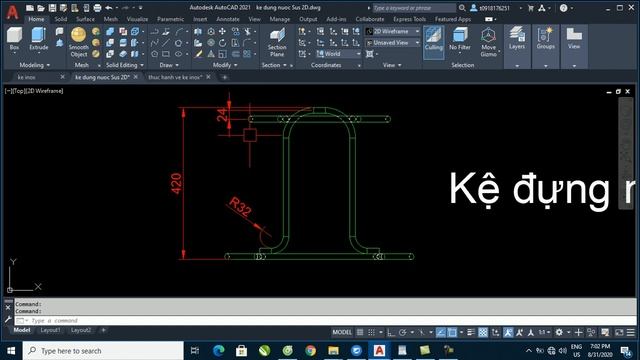Viewport: 640px width, 360px height.
Task: Click the Smooth Object mesh tool
Action: tap(78, 42)
